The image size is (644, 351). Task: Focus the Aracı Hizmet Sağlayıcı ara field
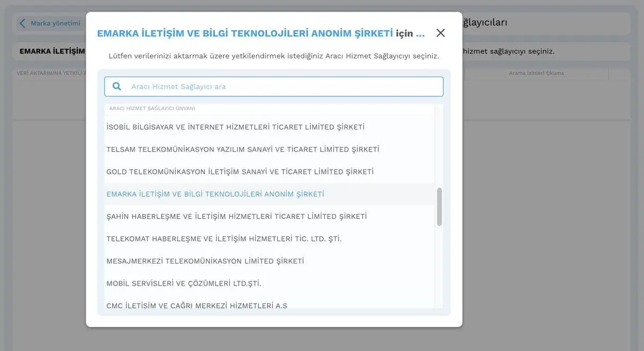click(x=274, y=86)
